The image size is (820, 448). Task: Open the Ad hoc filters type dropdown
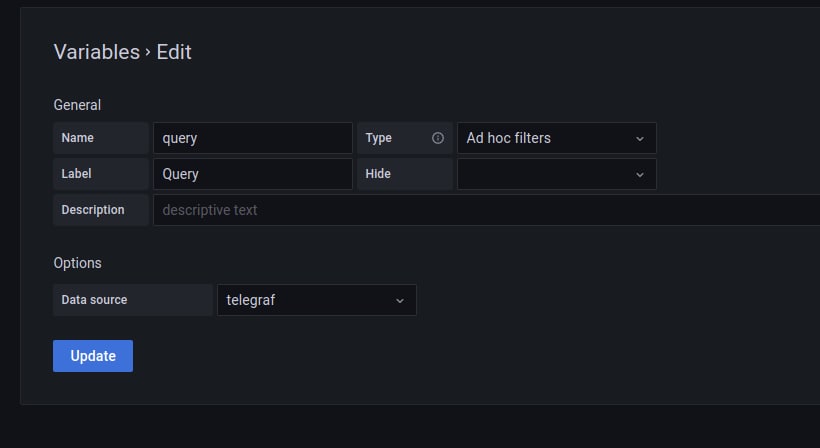[556, 138]
